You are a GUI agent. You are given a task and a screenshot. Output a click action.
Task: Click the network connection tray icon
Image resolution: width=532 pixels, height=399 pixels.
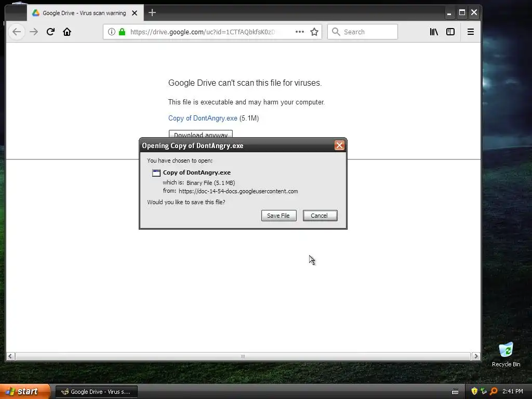tap(484, 391)
